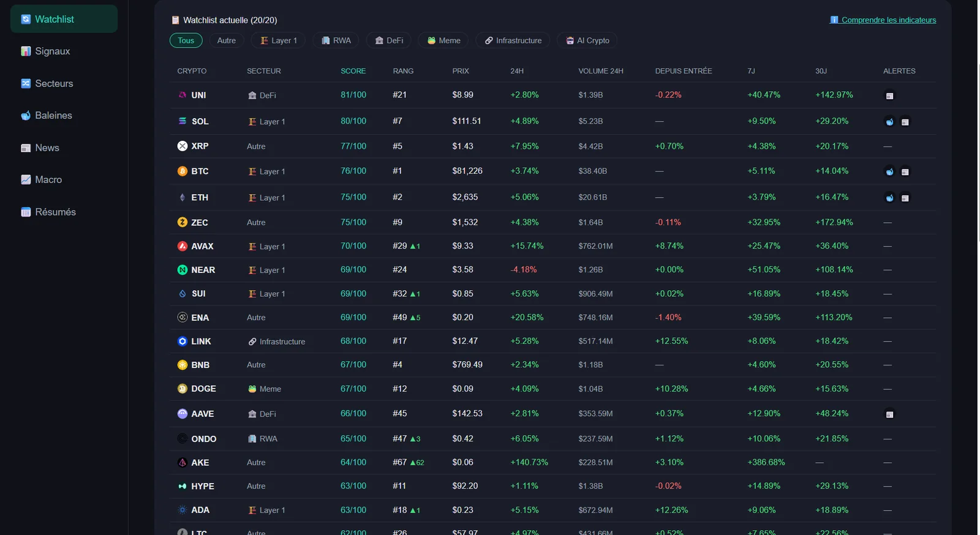Filter watchlist by RWA chip

(x=336, y=40)
